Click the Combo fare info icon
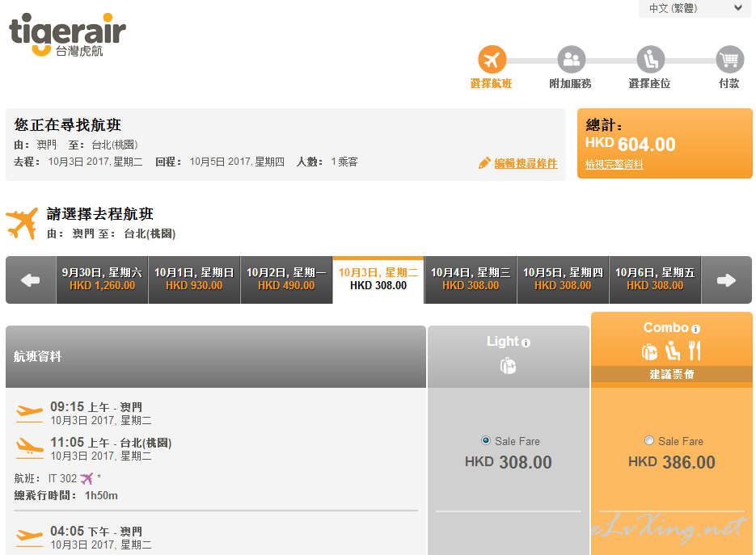 coord(695,329)
